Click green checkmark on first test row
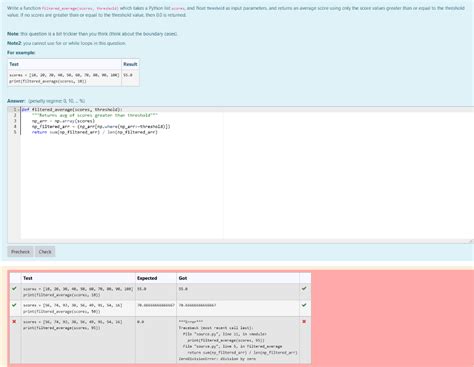Image resolution: width=474 pixels, height=367 pixels. 14,289
